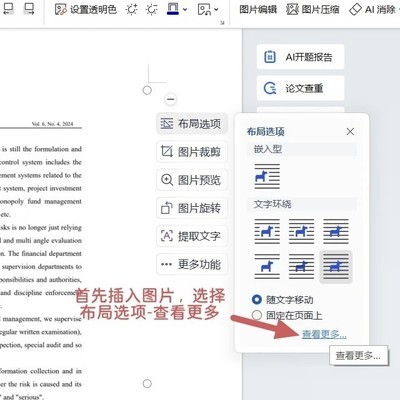The height and width of the screenshot is (400, 400).
Task: Click the increase brightness sun icon
Action: click(x=132, y=9)
